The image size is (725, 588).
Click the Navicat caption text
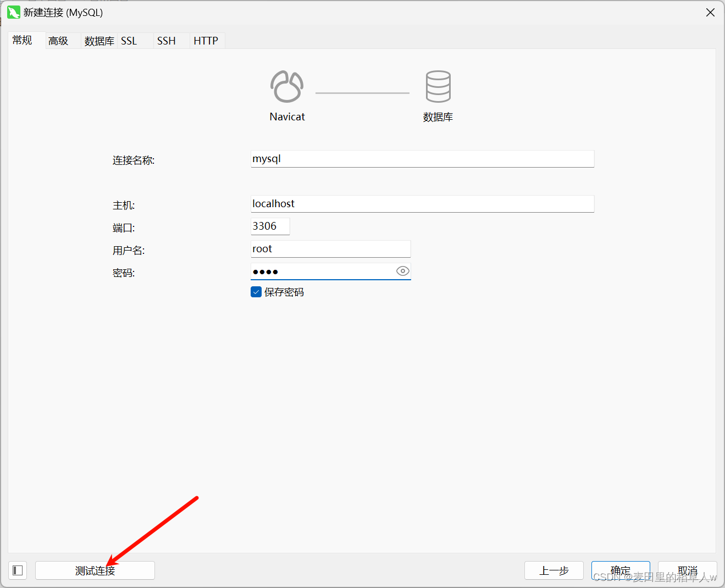[287, 117]
